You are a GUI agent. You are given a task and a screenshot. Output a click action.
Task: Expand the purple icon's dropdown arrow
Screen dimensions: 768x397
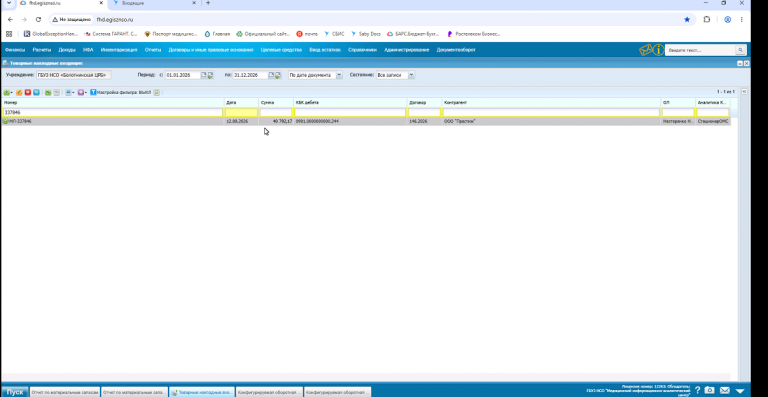point(86,93)
